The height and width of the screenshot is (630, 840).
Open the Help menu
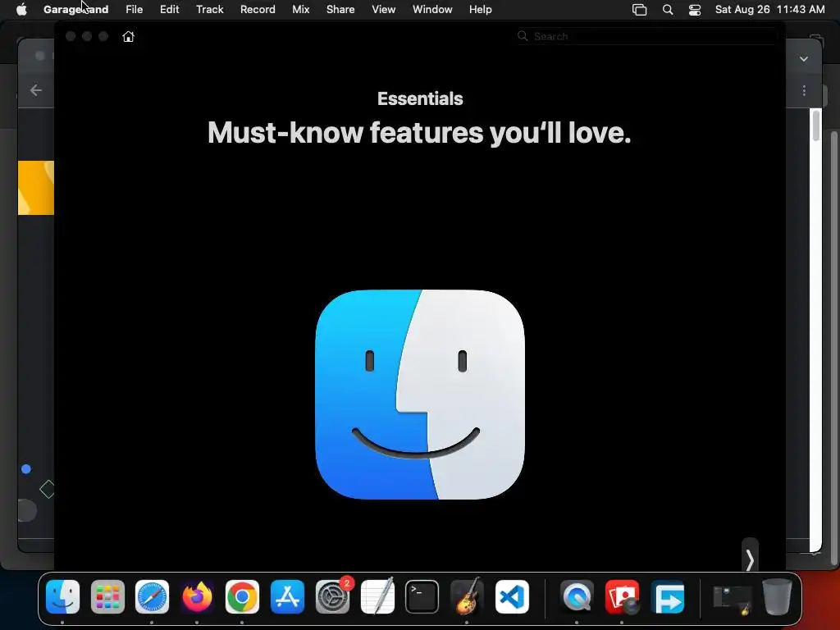(480, 9)
